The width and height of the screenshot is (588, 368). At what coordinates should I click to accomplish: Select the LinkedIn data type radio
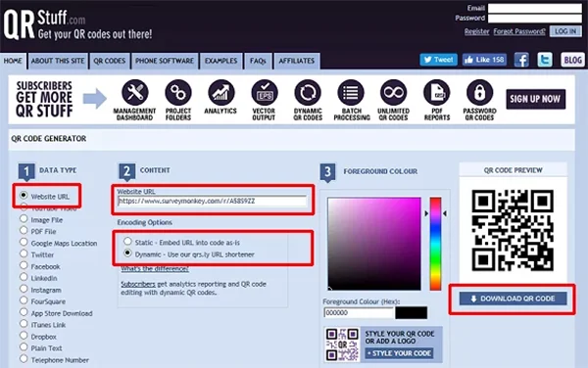(24, 277)
